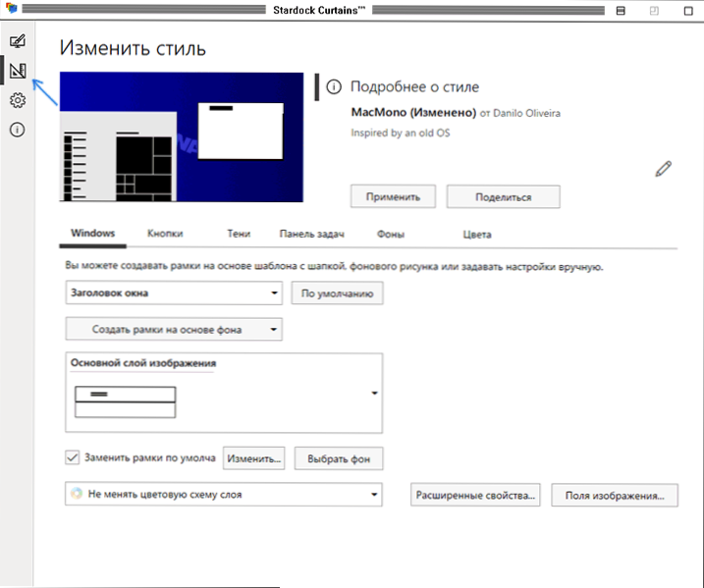
Task: Select the Фоны tab
Action: (x=391, y=235)
